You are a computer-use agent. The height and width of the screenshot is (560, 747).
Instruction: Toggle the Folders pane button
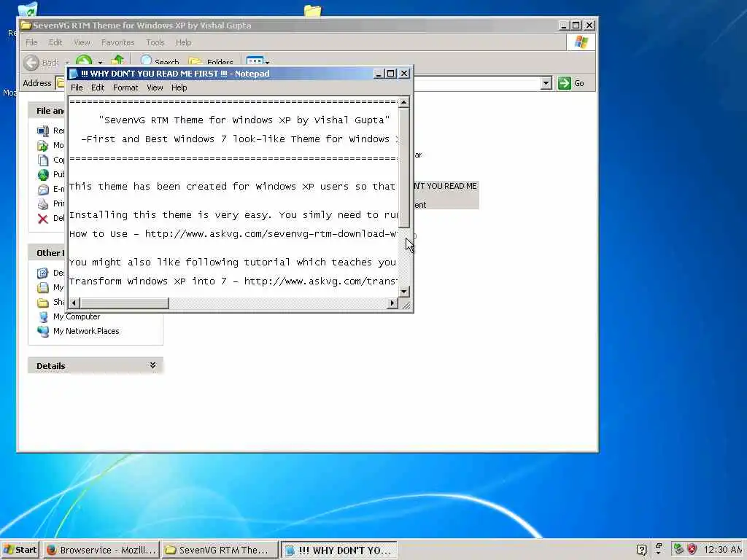click(x=211, y=61)
